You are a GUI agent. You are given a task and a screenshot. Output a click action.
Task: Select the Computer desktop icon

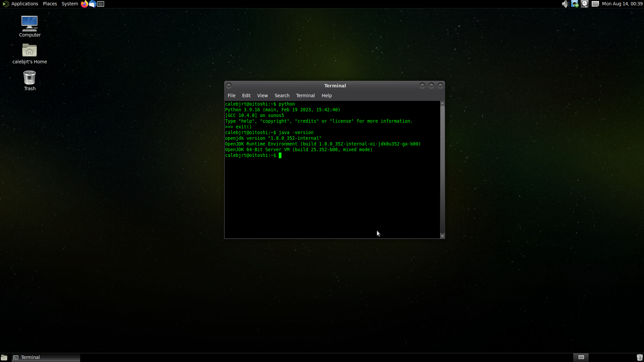[x=30, y=26]
